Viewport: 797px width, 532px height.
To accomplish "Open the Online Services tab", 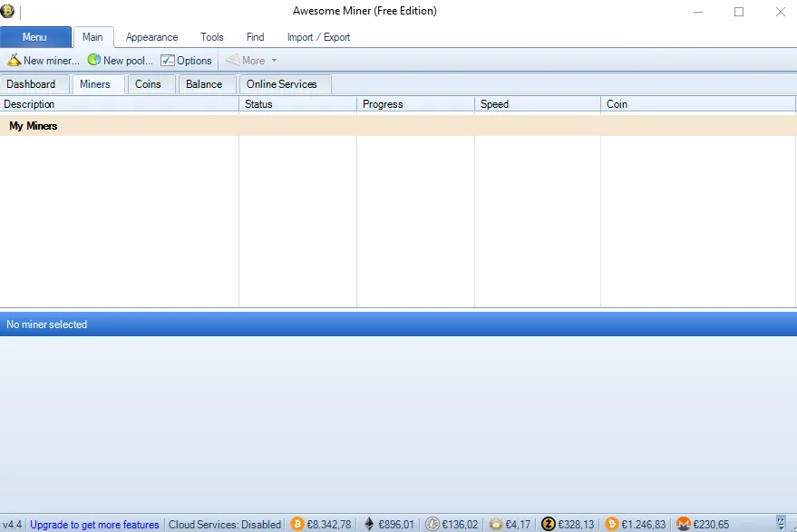I will pyautogui.click(x=284, y=84).
